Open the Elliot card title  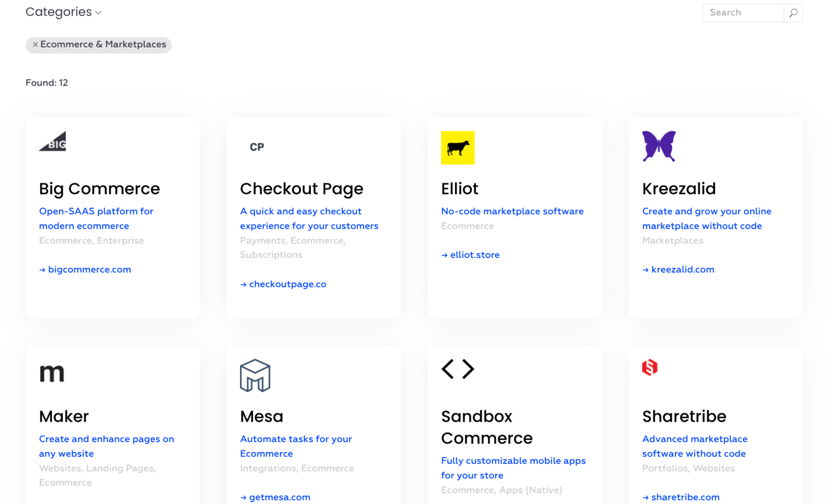(460, 189)
